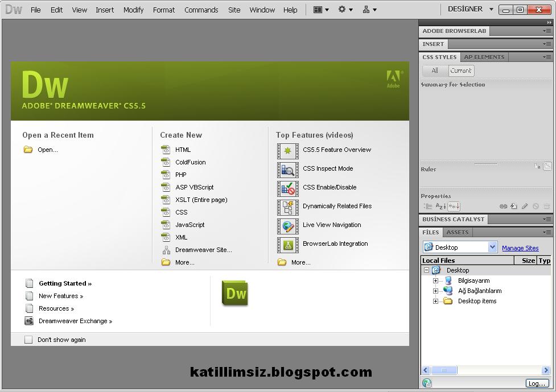Click the Dreamweaver Exchange icon
This screenshot has width=556, height=392.
point(29,321)
